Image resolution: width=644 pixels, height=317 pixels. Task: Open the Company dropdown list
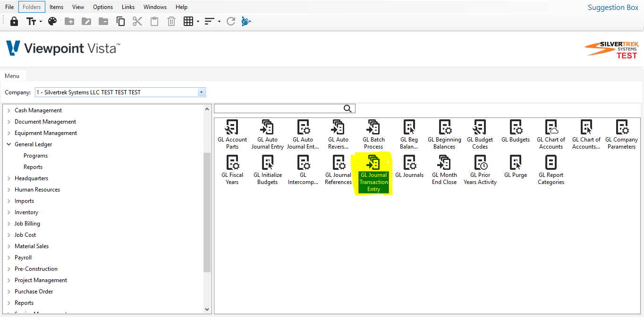tap(202, 92)
